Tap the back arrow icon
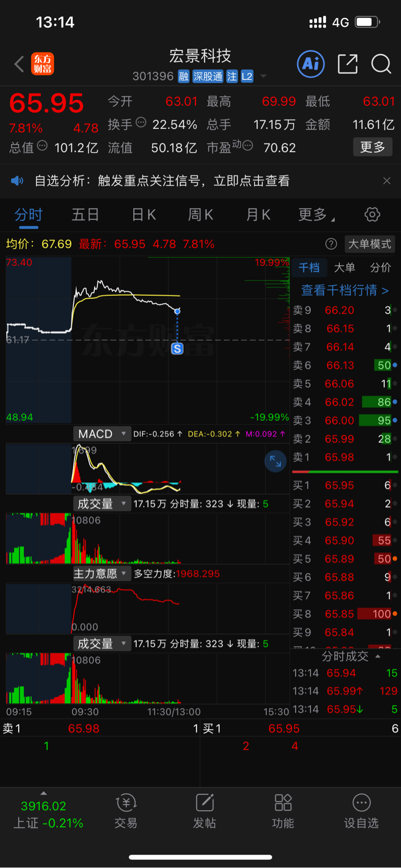 19,64
